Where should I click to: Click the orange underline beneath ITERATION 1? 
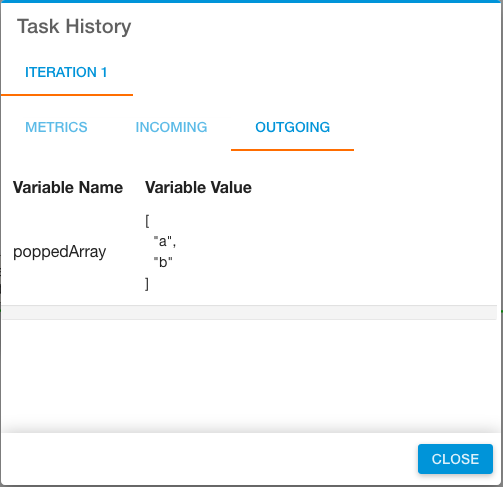tap(67, 95)
